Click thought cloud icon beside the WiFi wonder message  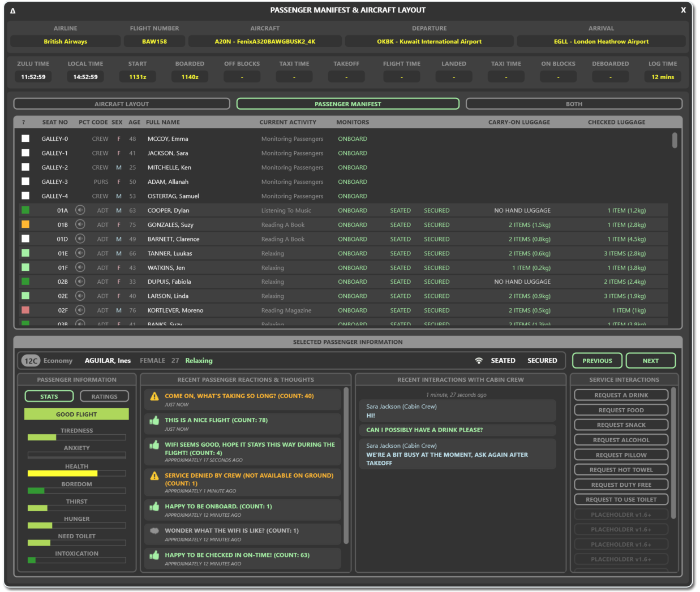tap(154, 531)
